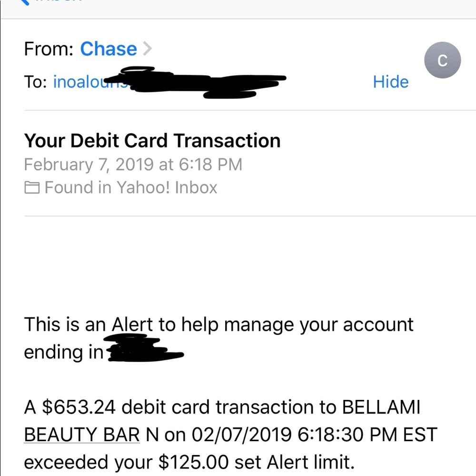The width and height of the screenshot is (476, 476).
Task: Click the word Alert in first sentence
Action: point(132,325)
